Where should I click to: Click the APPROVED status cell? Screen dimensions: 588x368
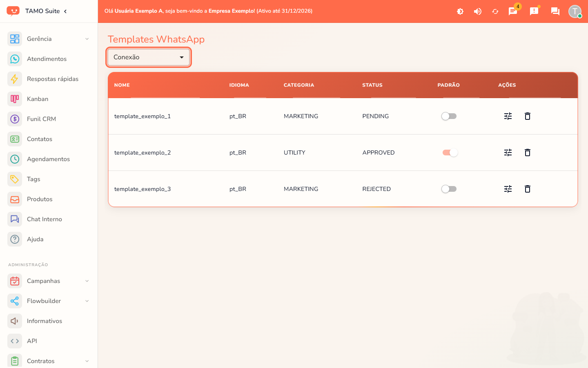pyautogui.click(x=379, y=153)
